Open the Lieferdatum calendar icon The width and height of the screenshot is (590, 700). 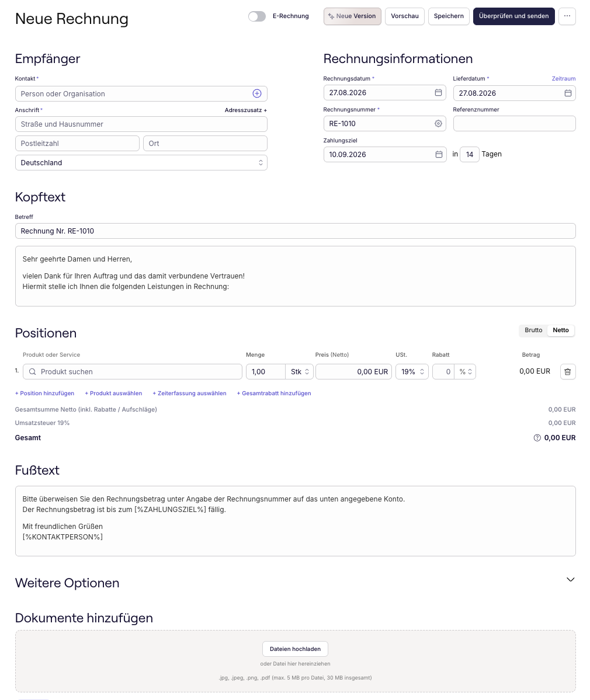tap(568, 93)
